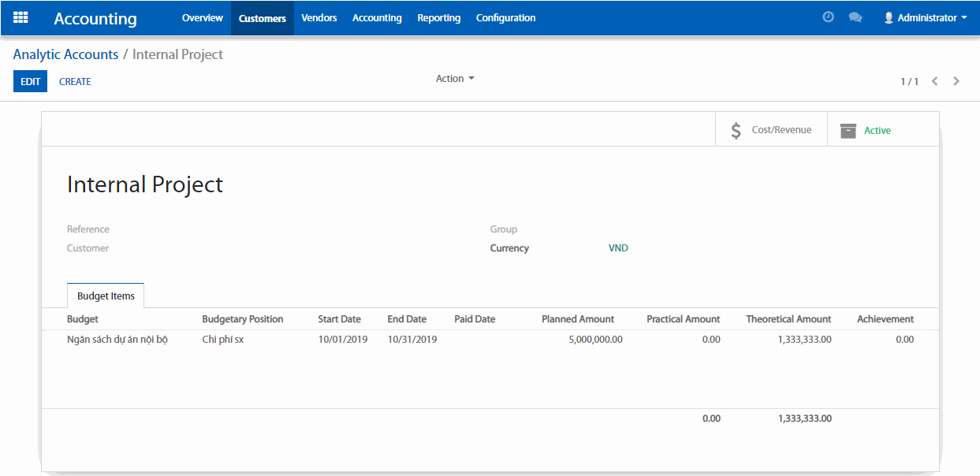Open the Configuration menu
980x476 pixels.
(x=505, y=17)
